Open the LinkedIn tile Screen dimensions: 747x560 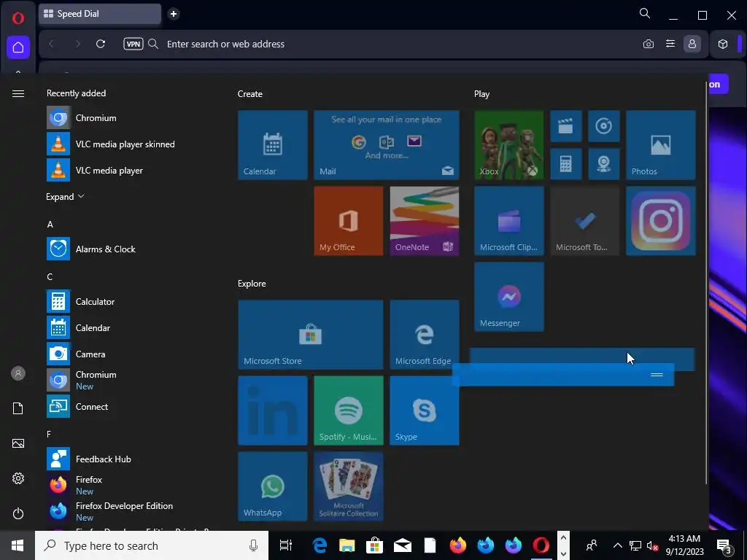point(273,411)
